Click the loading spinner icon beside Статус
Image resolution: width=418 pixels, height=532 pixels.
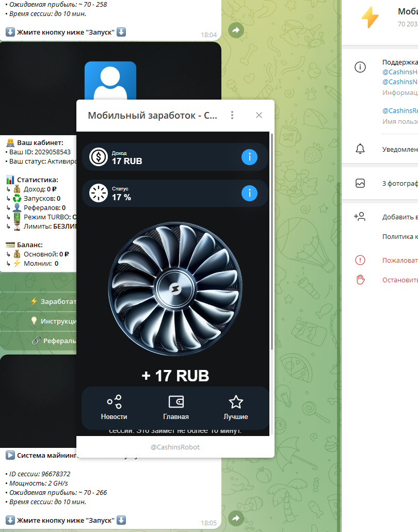pos(99,193)
